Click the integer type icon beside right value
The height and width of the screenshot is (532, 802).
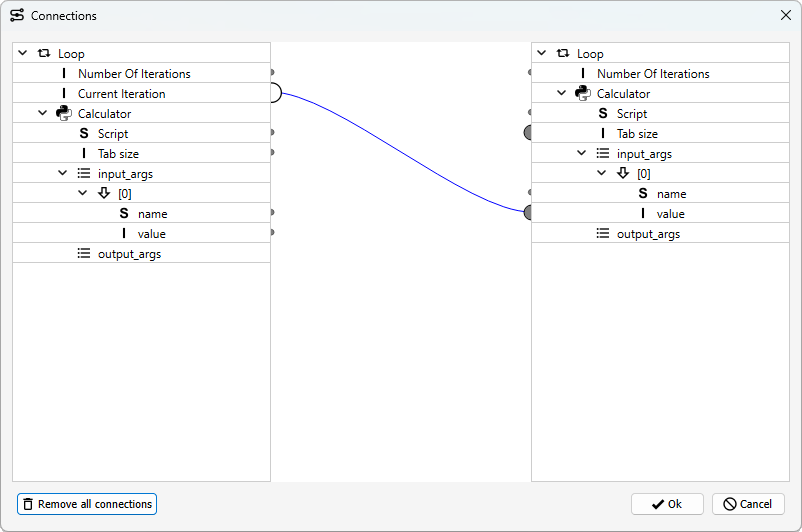[643, 213]
